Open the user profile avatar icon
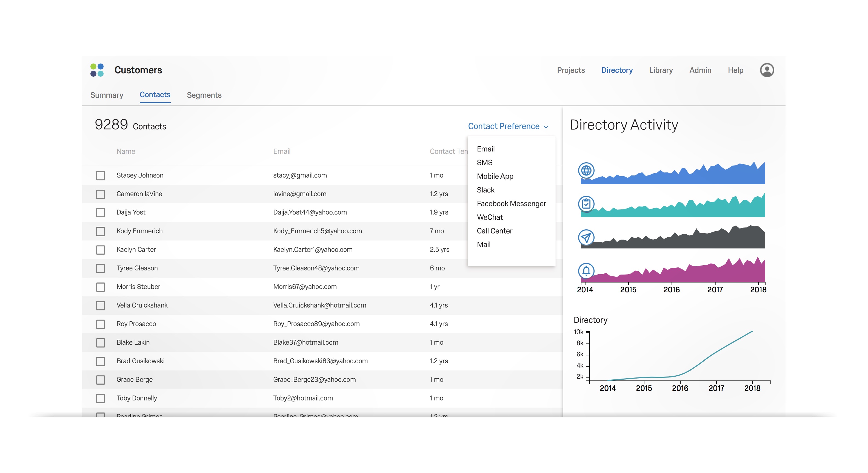The height and width of the screenshot is (473, 868). 767,70
